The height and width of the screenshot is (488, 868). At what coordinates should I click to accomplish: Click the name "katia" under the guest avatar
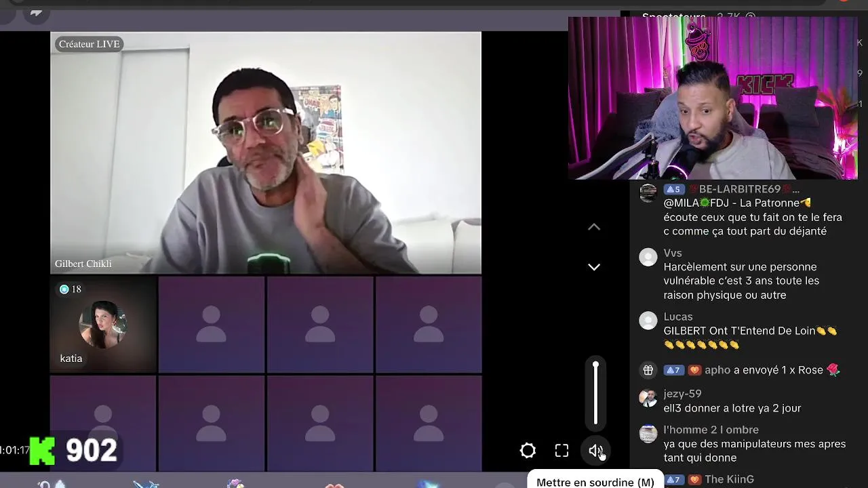pyautogui.click(x=71, y=359)
